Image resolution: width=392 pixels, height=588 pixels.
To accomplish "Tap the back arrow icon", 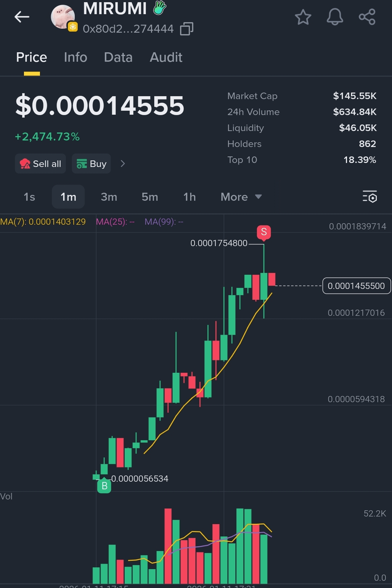I will (x=22, y=17).
